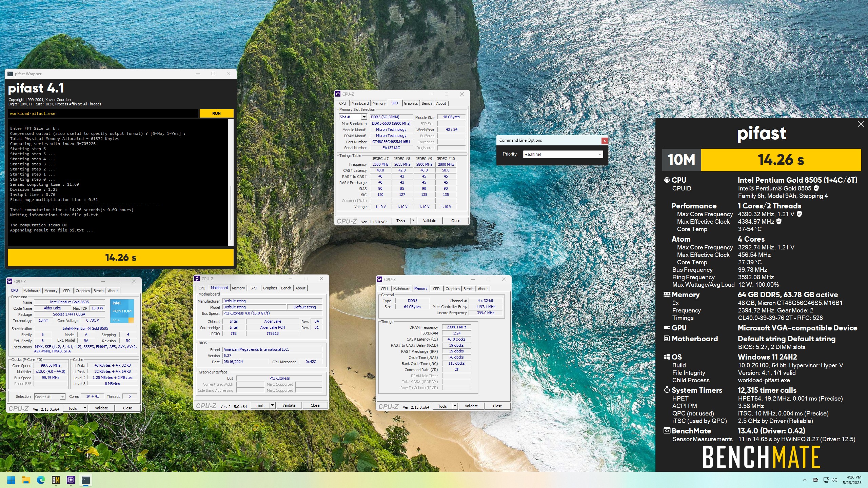Open Graphics tab in SPD CPU-Z window
The height and width of the screenshot is (488, 868).
tap(411, 103)
